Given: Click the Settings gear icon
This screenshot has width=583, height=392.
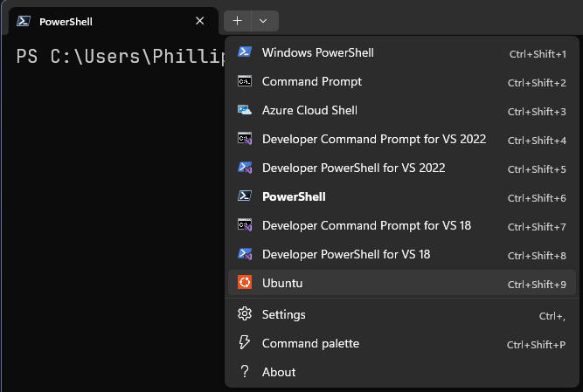Looking at the screenshot, I should pos(245,314).
